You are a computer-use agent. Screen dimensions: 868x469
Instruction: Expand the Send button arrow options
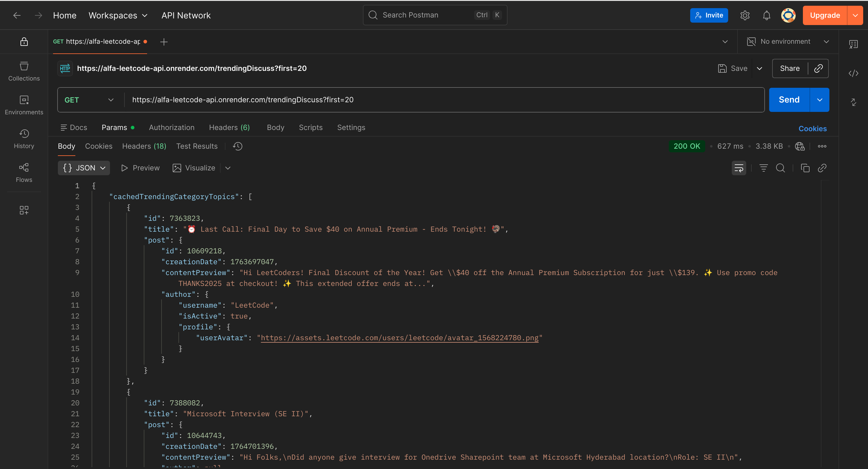pyautogui.click(x=819, y=100)
